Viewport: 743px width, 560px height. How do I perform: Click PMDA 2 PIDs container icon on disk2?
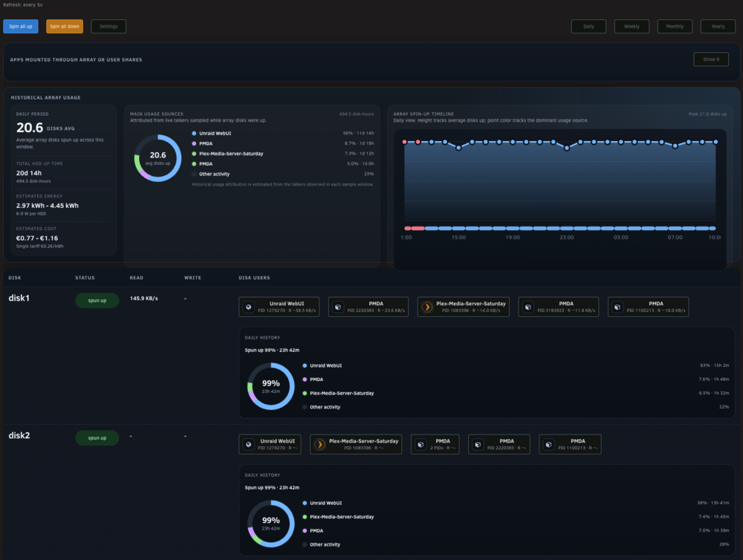click(421, 444)
